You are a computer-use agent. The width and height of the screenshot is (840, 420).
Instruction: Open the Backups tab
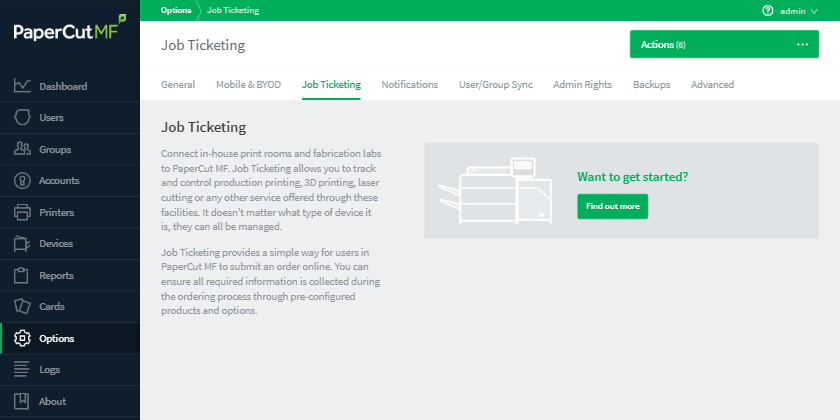[651, 84]
